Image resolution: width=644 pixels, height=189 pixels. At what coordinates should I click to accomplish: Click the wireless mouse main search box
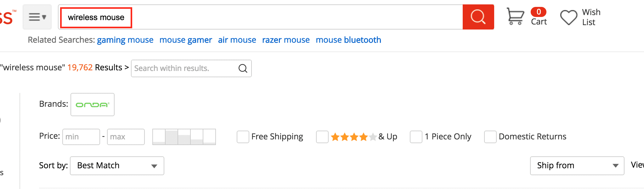261,17
